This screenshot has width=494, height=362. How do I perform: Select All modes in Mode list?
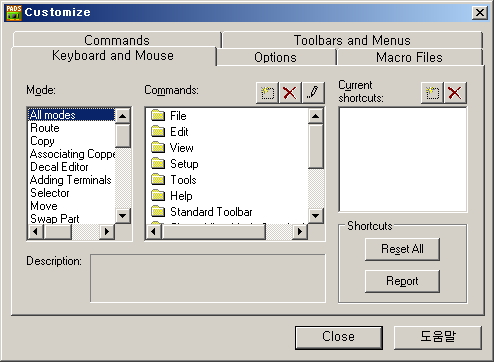pos(71,115)
